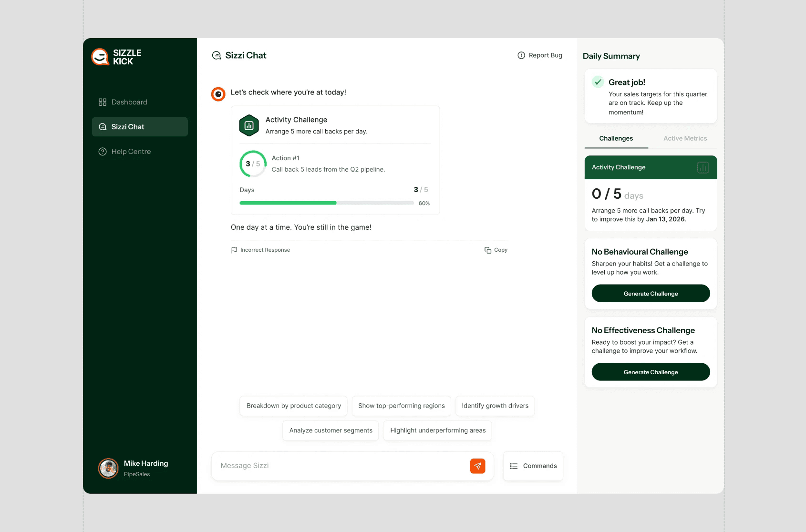Select the Dashboard sidebar icon
Image resolution: width=806 pixels, height=532 pixels.
[102, 102]
